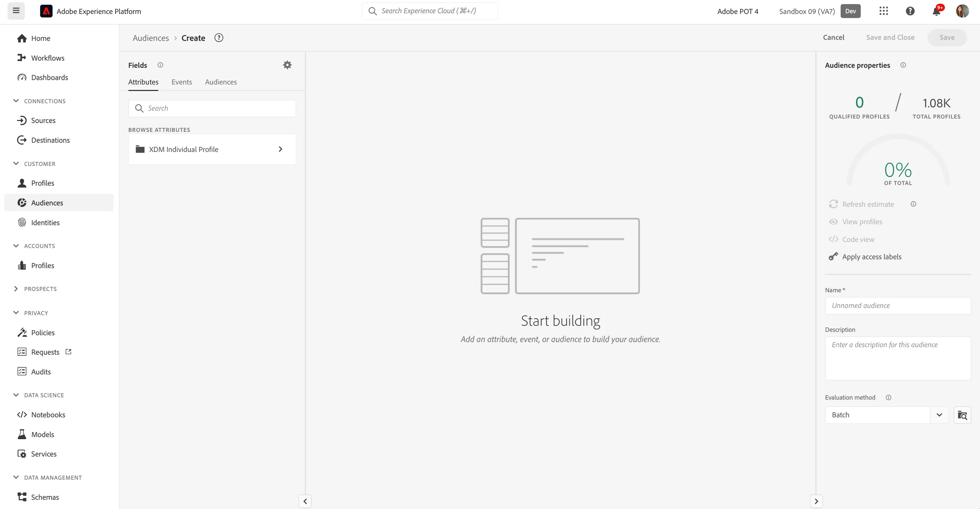Open Customer Profiles in sidebar

59,183
